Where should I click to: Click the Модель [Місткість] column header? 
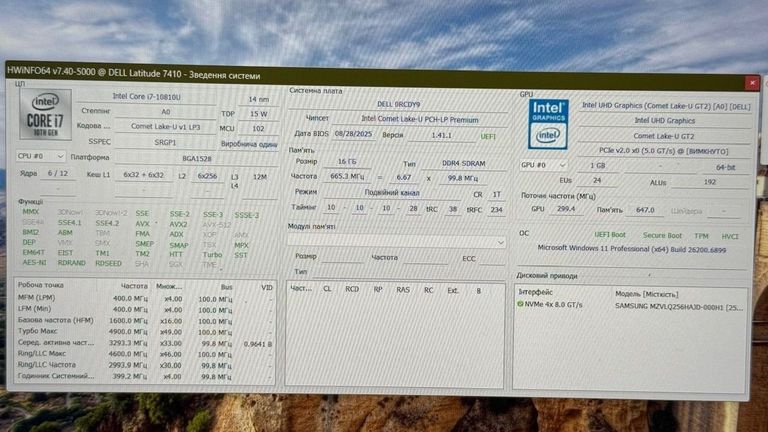[x=647, y=294]
